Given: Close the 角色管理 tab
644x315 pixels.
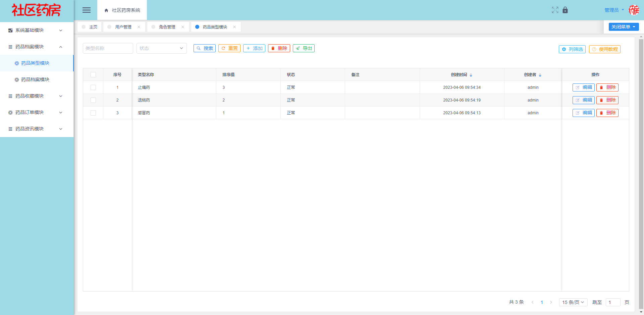Looking at the screenshot, I should 183,27.
